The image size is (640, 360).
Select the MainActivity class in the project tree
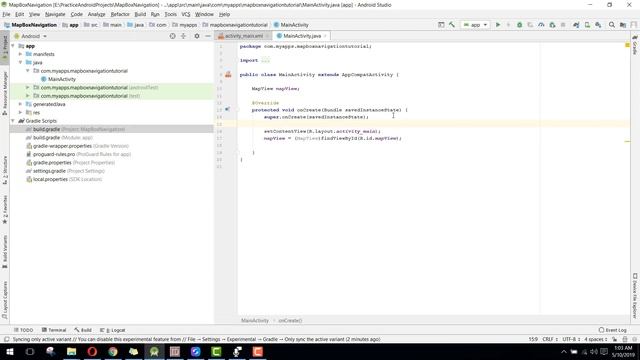pyautogui.click(x=58, y=79)
